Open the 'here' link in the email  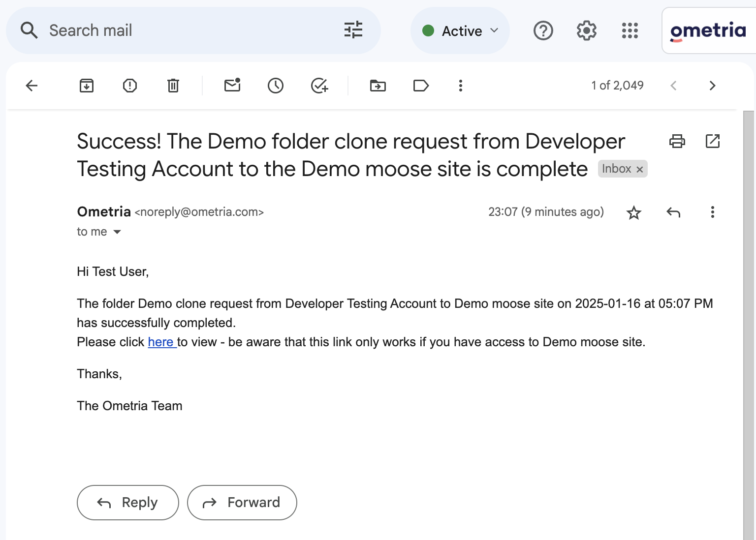(x=161, y=342)
